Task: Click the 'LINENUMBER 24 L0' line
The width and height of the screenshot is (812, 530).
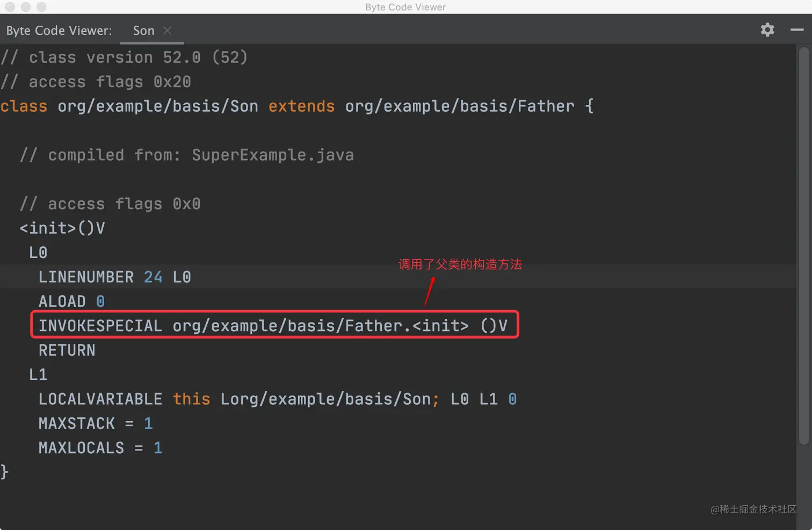Action: click(115, 277)
